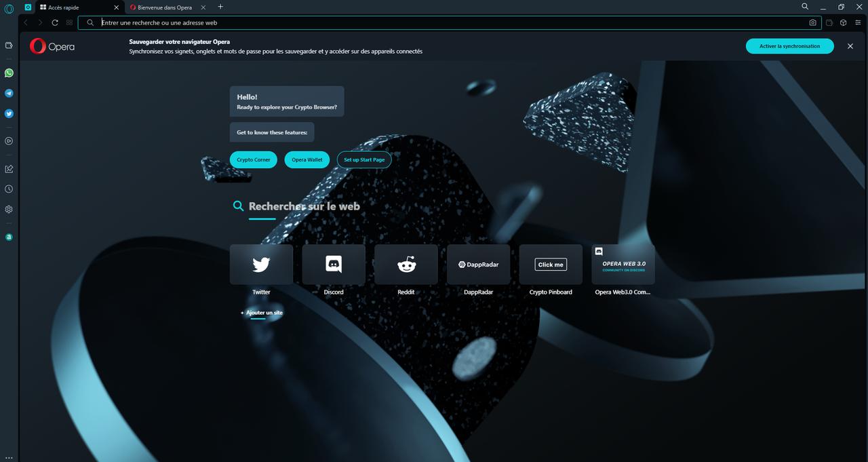Select Set up Start Page

pyautogui.click(x=363, y=159)
